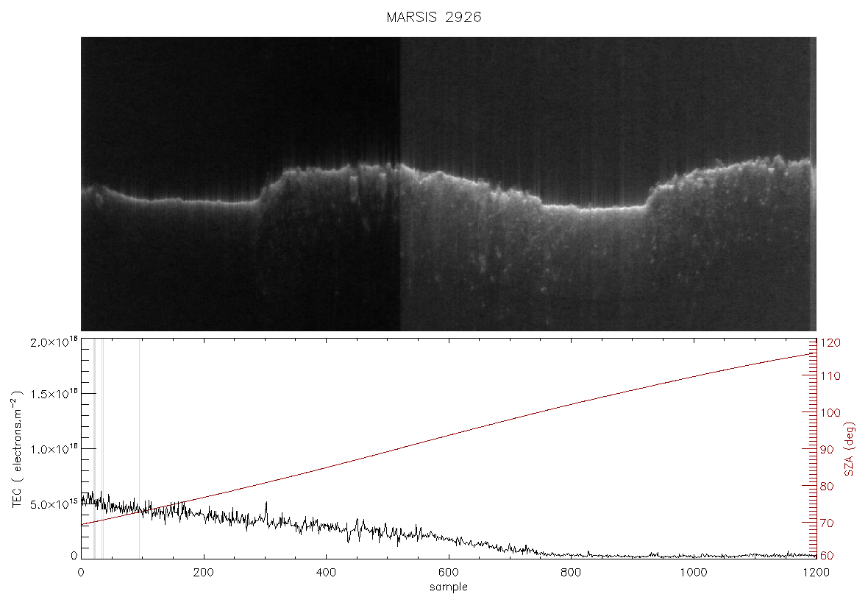
Task: Click the 800 tick label on sample axis
Action: pos(571,572)
